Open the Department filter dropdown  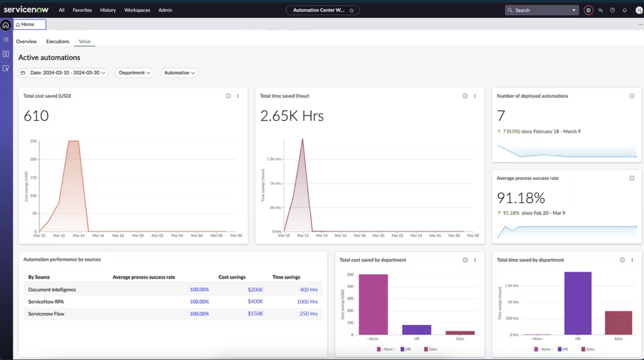134,73
